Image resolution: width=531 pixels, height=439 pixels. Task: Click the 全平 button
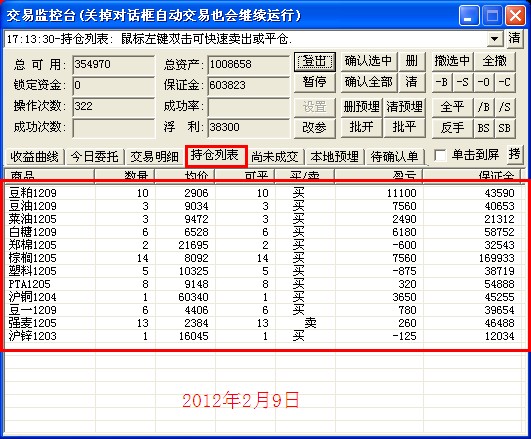452,107
